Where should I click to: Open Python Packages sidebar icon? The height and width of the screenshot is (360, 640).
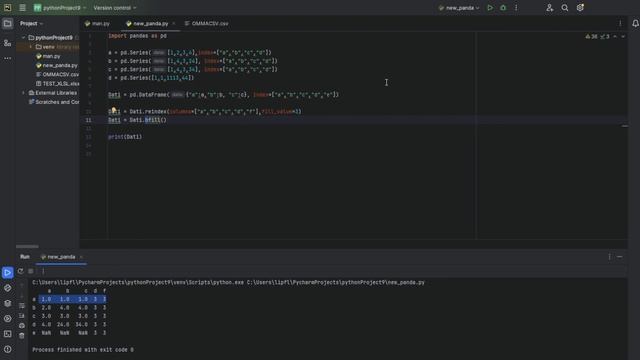click(7, 288)
